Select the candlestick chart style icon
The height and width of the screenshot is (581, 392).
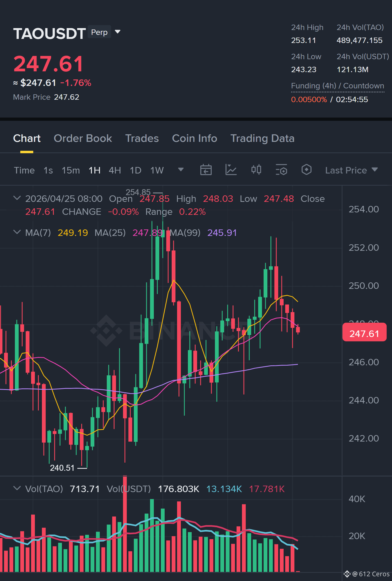(x=256, y=170)
